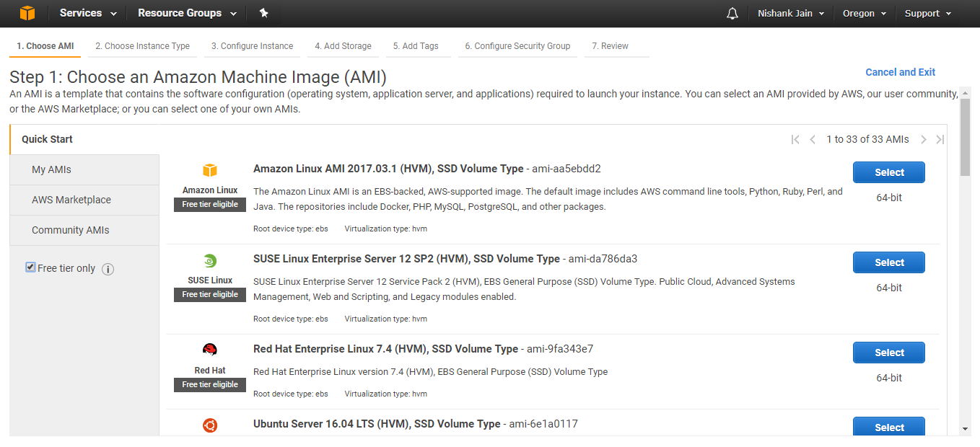This screenshot has width=980, height=447.
Task: Click Amazon Linux Free tier eligible badge
Action: [x=210, y=204]
